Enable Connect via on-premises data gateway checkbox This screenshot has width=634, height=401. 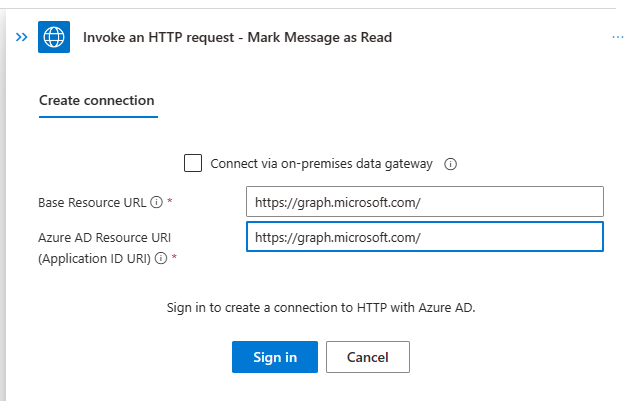click(x=193, y=163)
